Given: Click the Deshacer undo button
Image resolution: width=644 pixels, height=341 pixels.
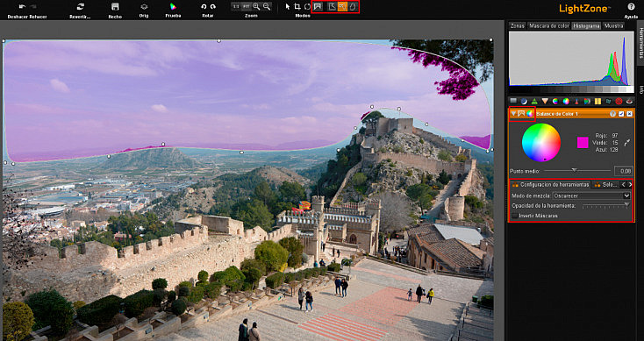Looking at the screenshot, I should [22, 6].
